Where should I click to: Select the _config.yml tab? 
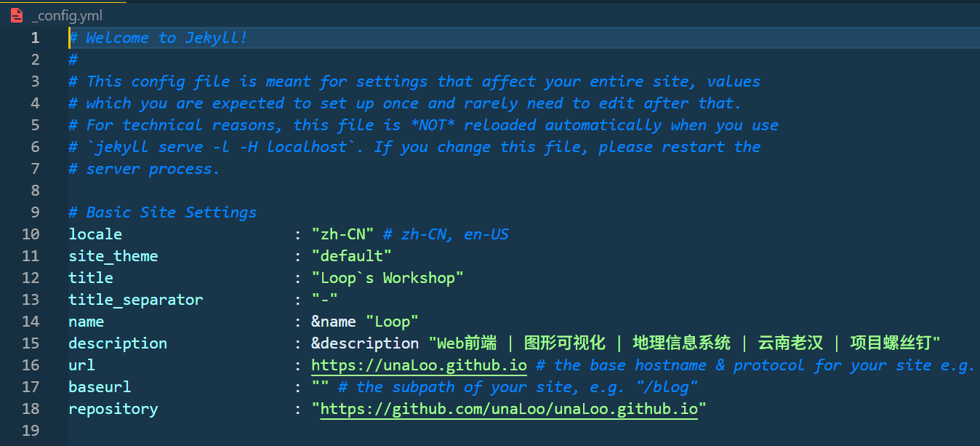[65, 15]
